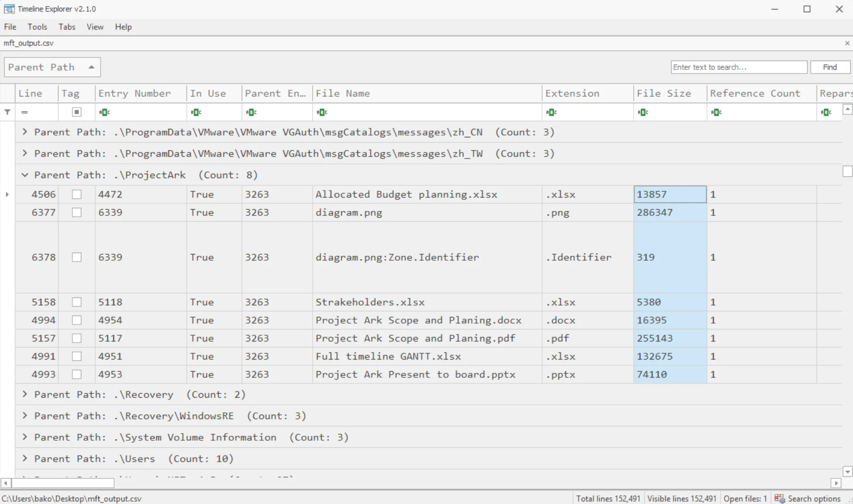The height and width of the screenshot is (504, 853).
Task: Expand the System Volume Information group
Action: 25,437
